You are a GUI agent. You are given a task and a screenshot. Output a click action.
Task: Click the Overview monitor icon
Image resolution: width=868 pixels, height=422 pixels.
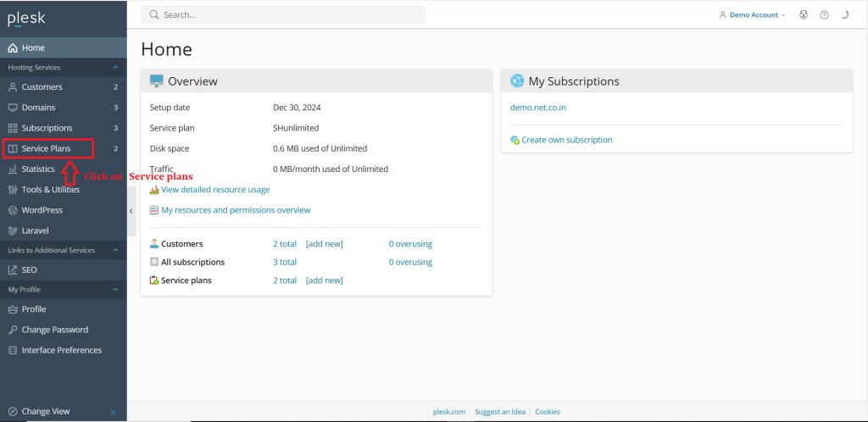[x=157, y=81]
